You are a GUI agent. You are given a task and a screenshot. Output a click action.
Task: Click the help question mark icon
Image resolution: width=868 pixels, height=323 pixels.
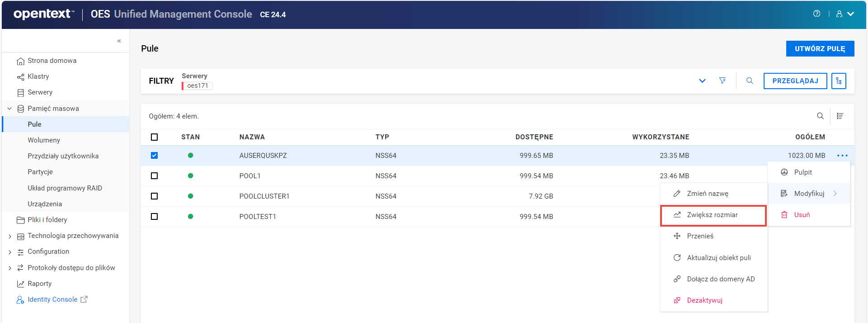point(816,14)
